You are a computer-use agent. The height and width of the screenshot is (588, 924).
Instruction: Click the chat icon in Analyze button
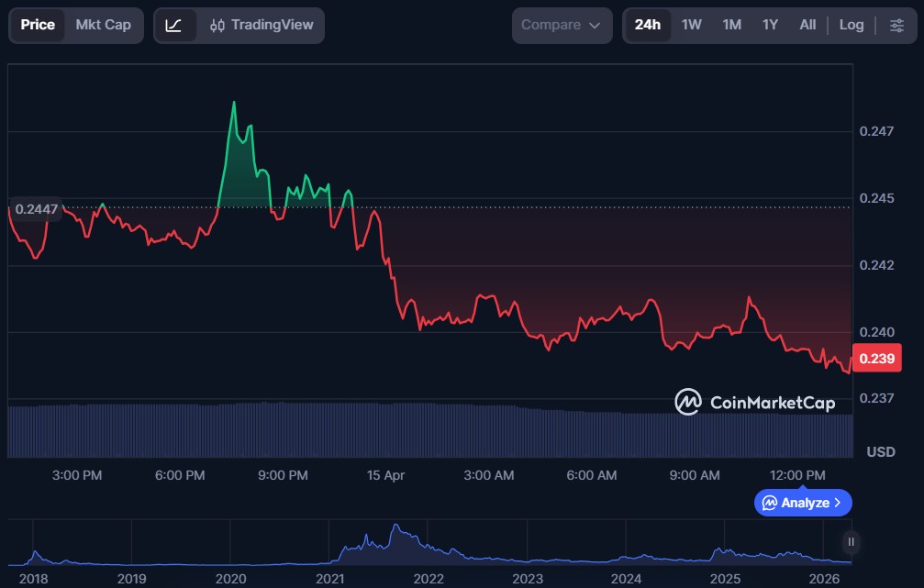click(x=770, y=503)
